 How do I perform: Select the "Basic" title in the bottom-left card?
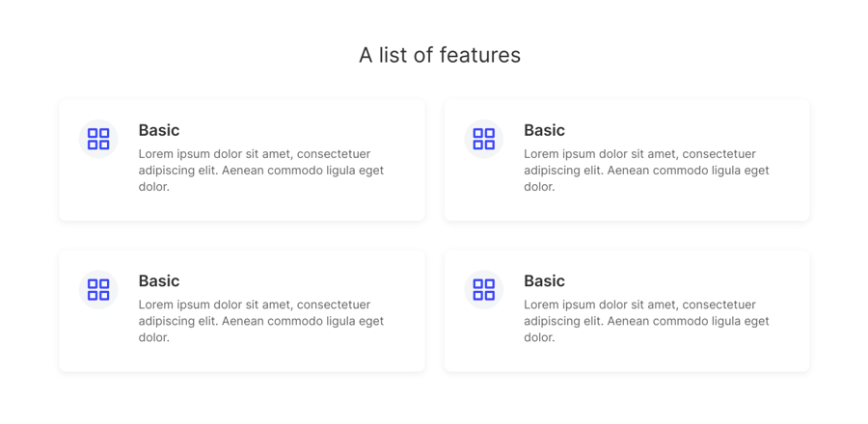click(x=159, y=280)
